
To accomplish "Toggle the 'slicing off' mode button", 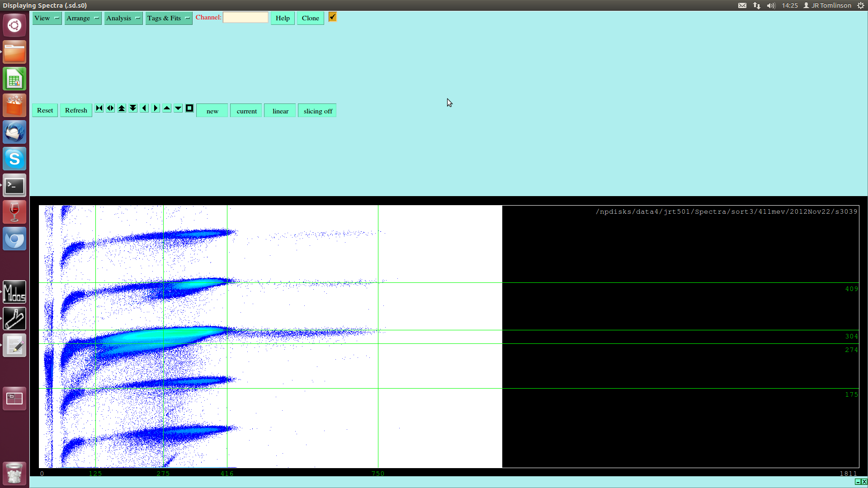I will [317, 111].
